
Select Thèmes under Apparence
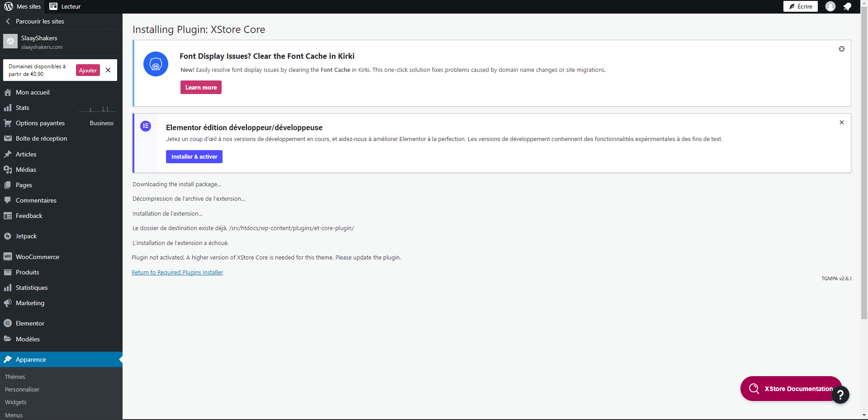(15, 377)
